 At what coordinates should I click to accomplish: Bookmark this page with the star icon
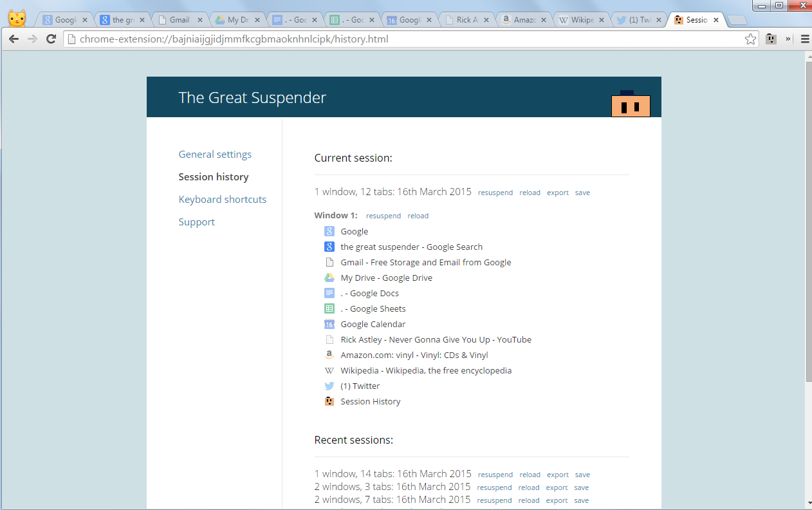(x=751, y=39)
